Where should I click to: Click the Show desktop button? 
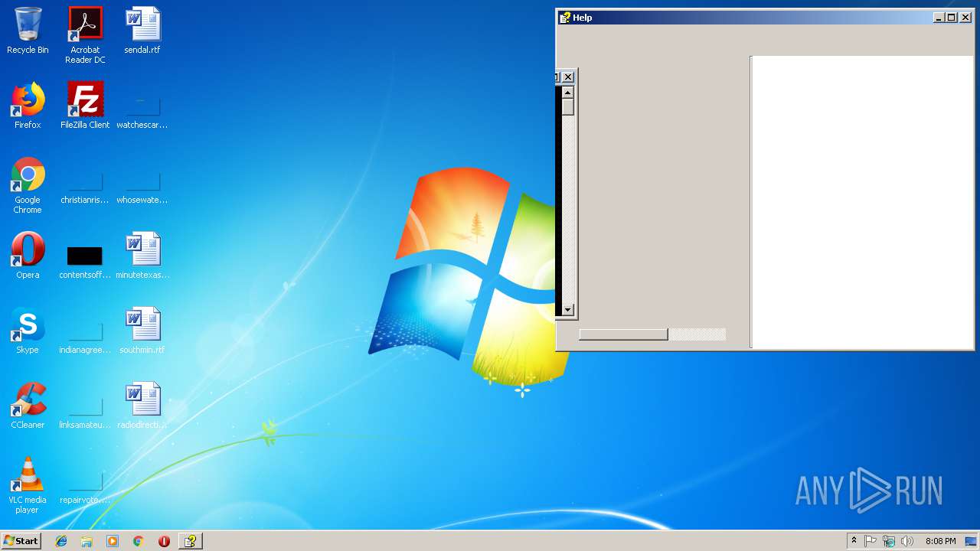pos(971,541)
